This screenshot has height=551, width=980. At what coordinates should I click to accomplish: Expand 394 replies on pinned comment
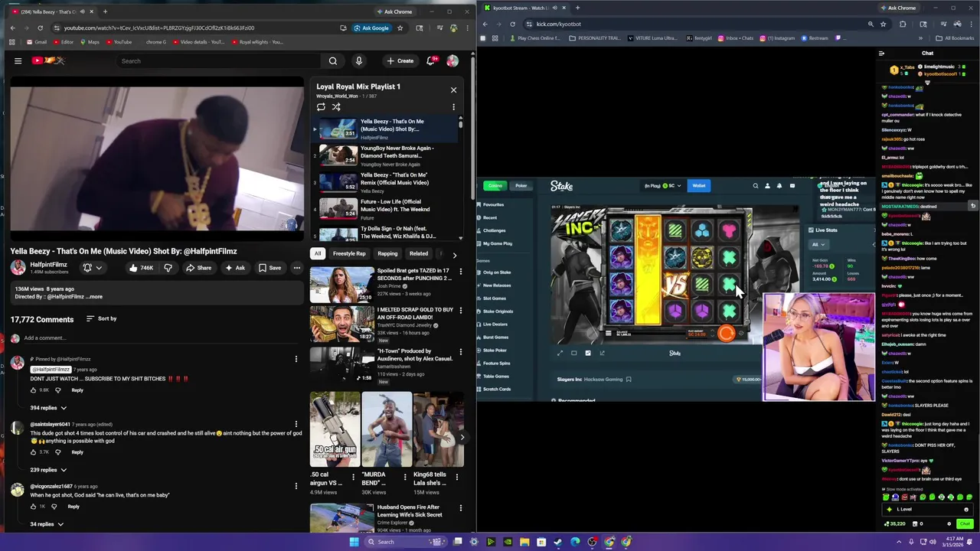[x=48, y=408]
